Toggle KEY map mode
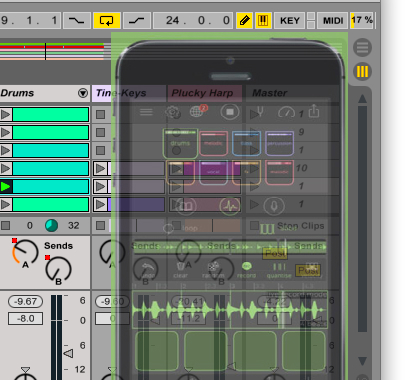The height and width of the screenshot is (380, 413). pos(290,21)
